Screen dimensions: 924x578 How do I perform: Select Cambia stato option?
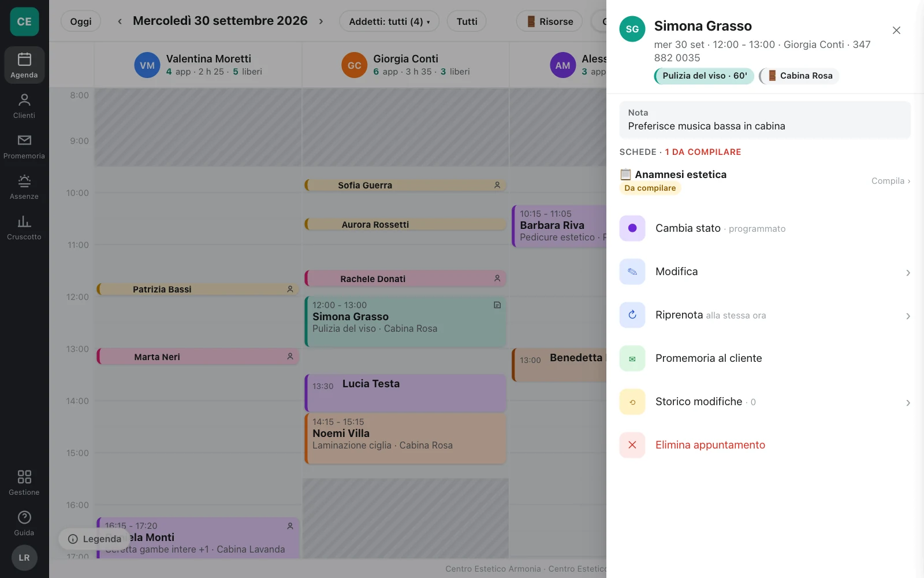click(x=765, y=228)
